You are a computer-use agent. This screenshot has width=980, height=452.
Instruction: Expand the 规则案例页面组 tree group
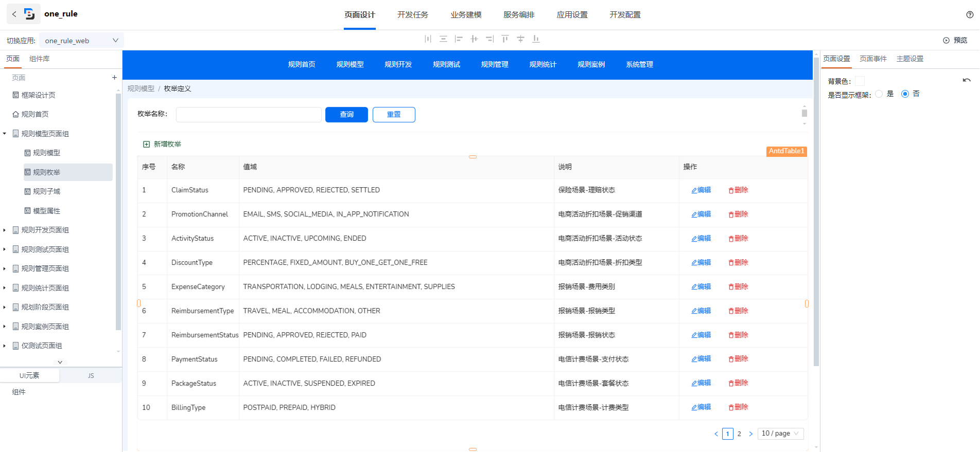point(5,327)
